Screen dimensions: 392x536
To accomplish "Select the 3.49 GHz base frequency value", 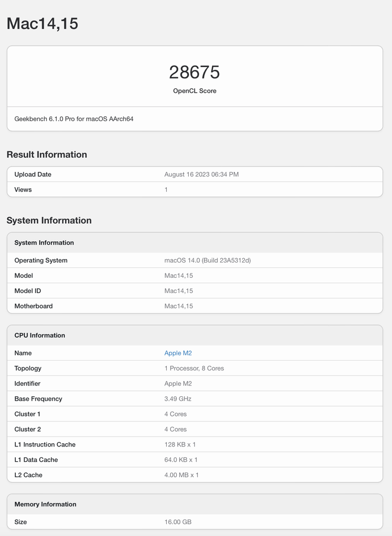I will tap(178, 399).
